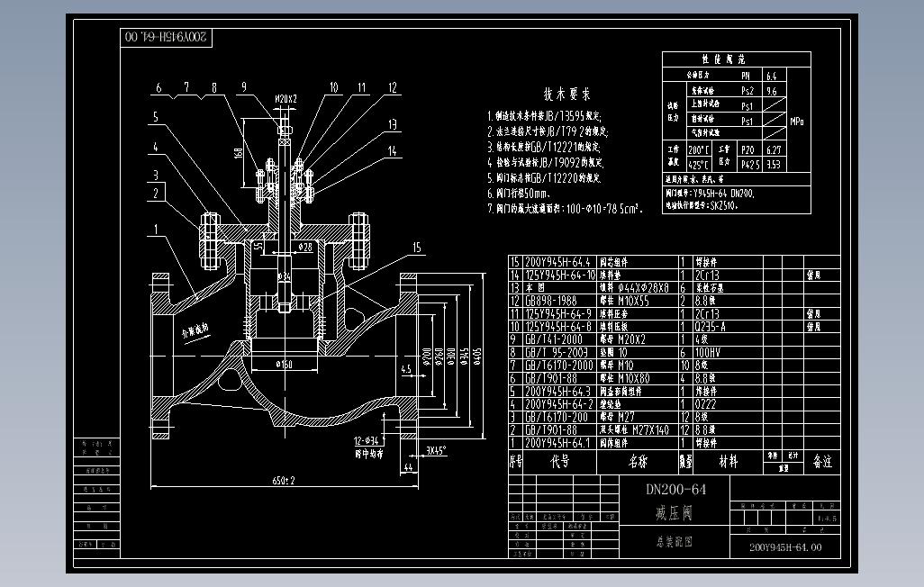Select the 'JB/T3595' requirement line 1
Viewport: 924px width, 587px height.
(545, 116)
